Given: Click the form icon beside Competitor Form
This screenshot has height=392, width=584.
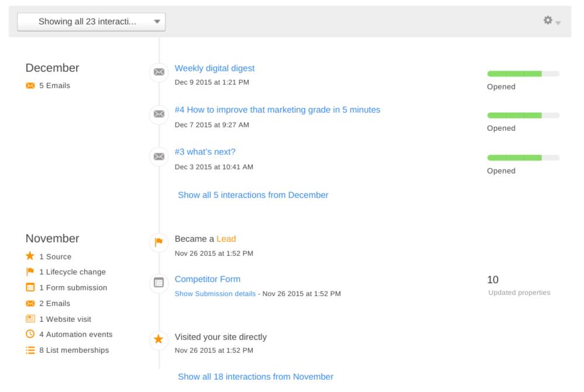Looking at the screenshot, I should 159,283.
